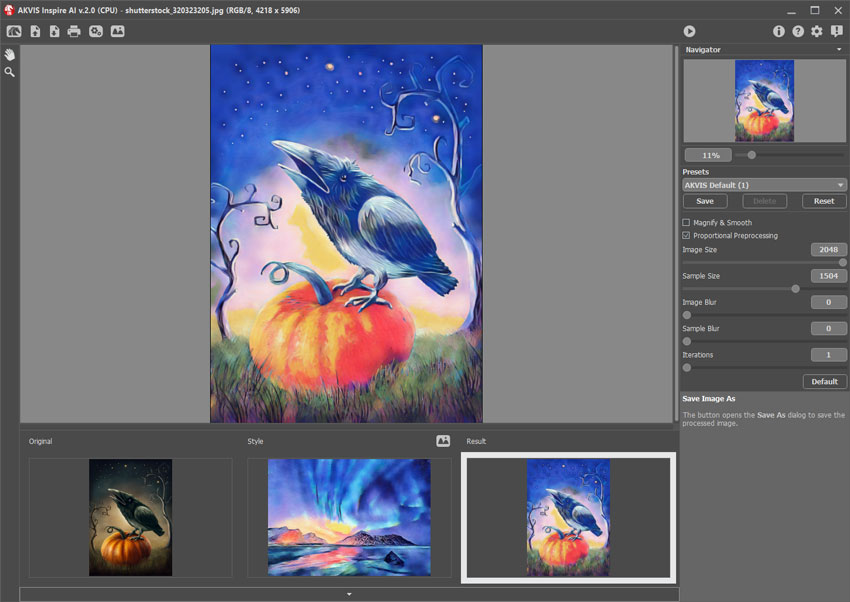Minimize the AKVIS Inspire window

pyautogui.click(x=791, y=10)
